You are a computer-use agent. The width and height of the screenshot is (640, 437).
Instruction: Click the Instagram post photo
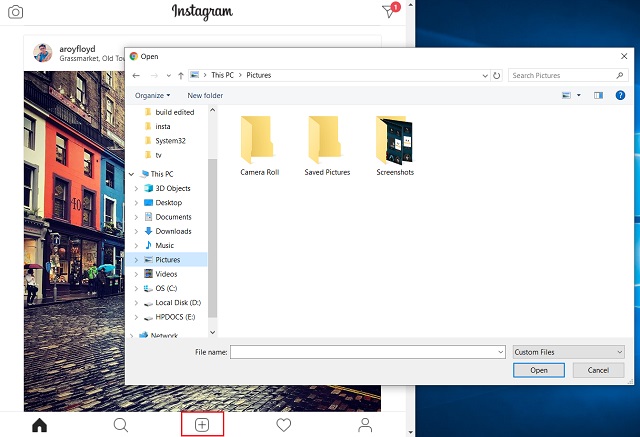tap(74, 241)
